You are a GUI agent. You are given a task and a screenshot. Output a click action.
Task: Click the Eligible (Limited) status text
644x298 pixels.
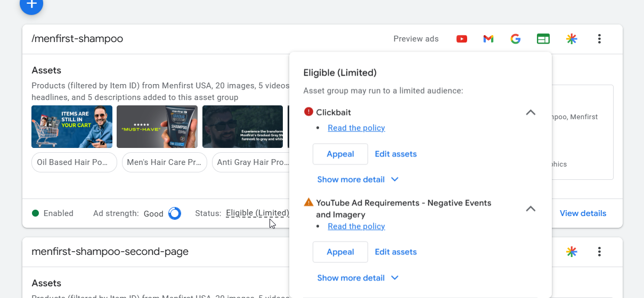[x=257, y=213]
